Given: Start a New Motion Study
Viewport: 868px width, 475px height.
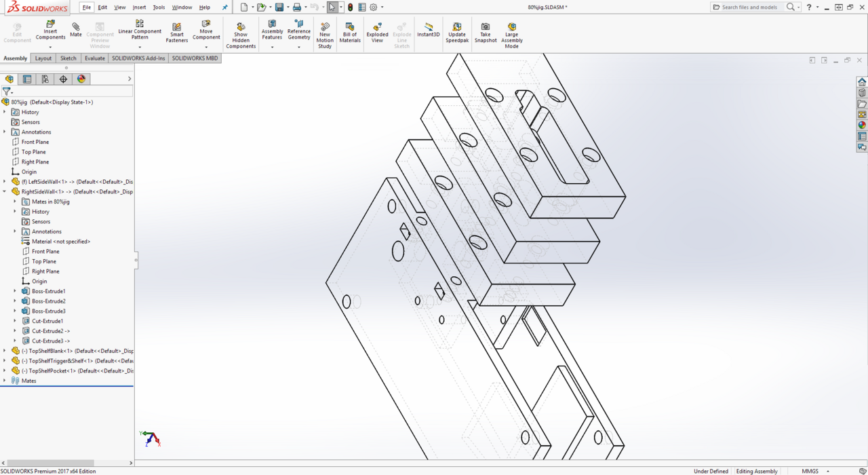Looking at the screenshot, I should 325,33.
